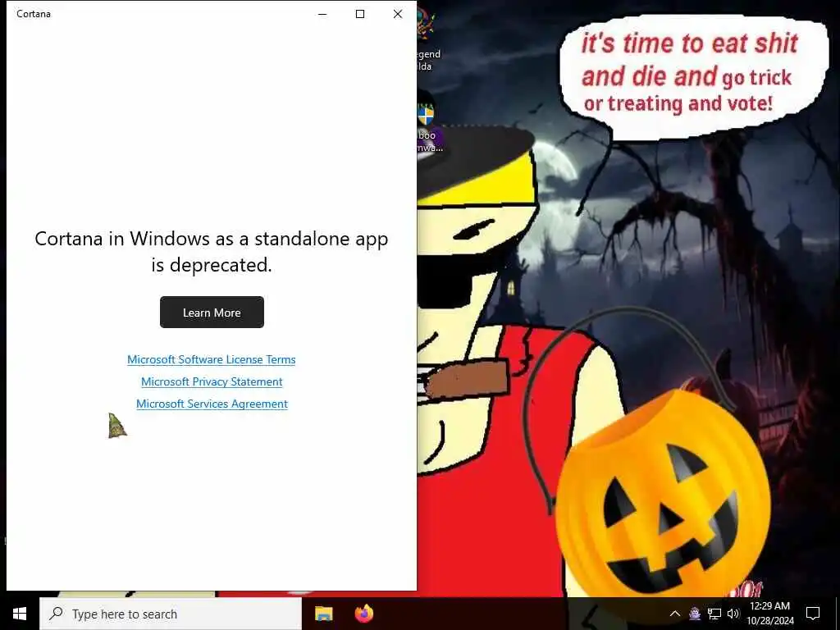
Task: Click the Learn More button in Cortana
Action: pyautogui.click(x=212, y=313)
